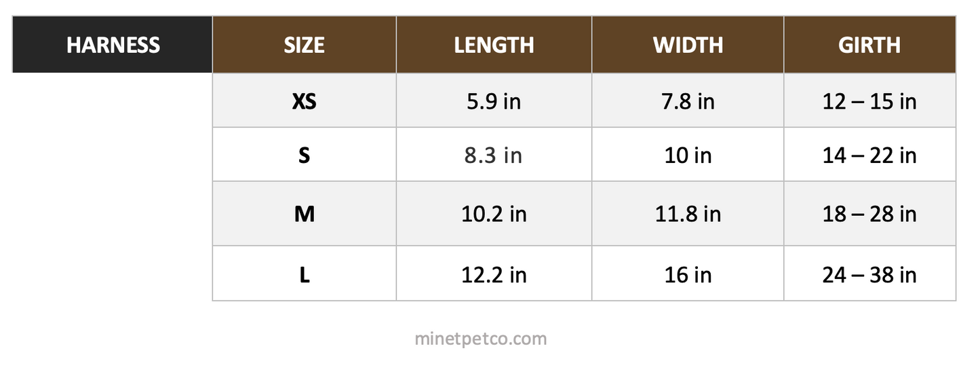Image resolution: width=980 pixels, height=374 pixels.
Task: Click the 8.3 in length value
Action: pos(494,155)
